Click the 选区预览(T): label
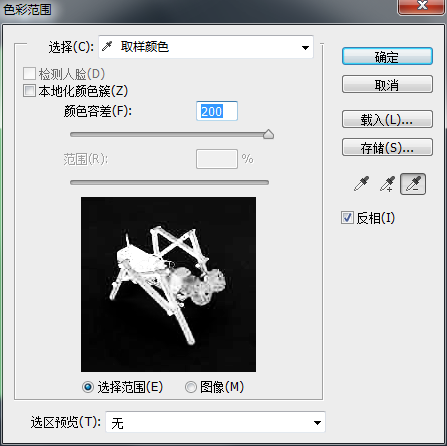Viewport: 447px width, 446px height. pos(66,422)
